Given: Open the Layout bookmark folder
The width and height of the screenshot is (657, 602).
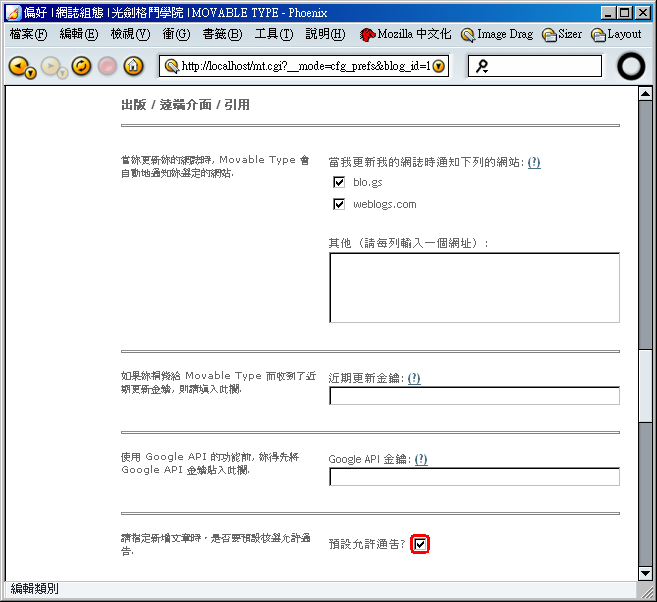Looking at the screenshot, I should (616, 34).
